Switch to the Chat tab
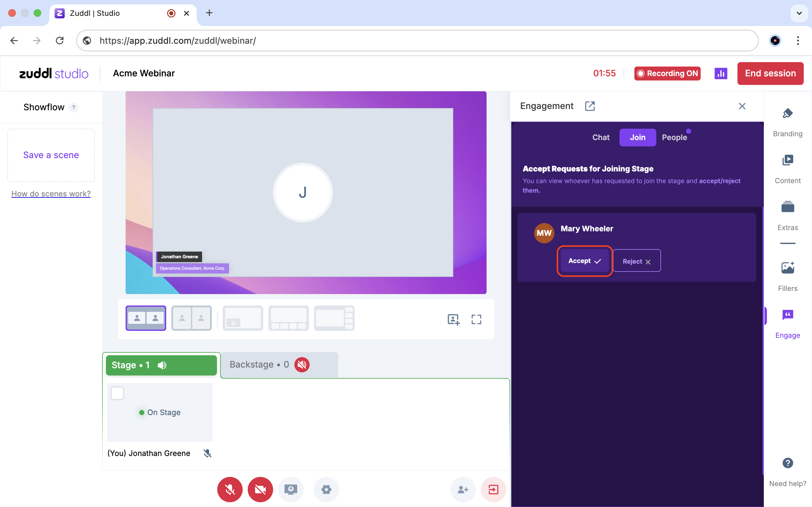 [601, 138]
